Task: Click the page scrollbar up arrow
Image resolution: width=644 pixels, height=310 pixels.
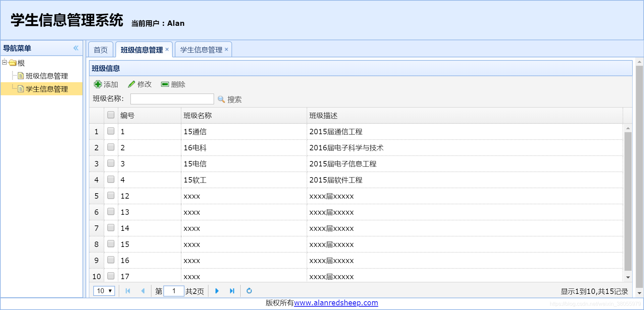Action: pyautogui.click(x=639, y=62)
